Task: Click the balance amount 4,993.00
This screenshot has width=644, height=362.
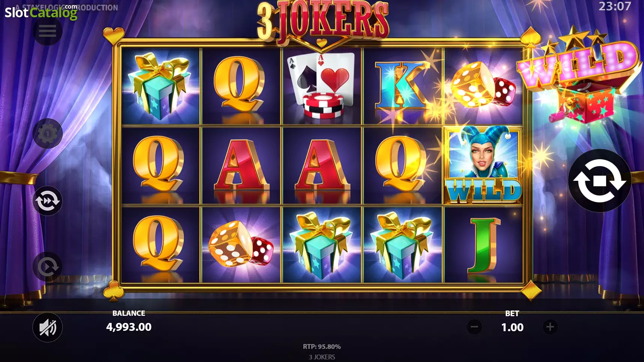Action: pos(129,327)
